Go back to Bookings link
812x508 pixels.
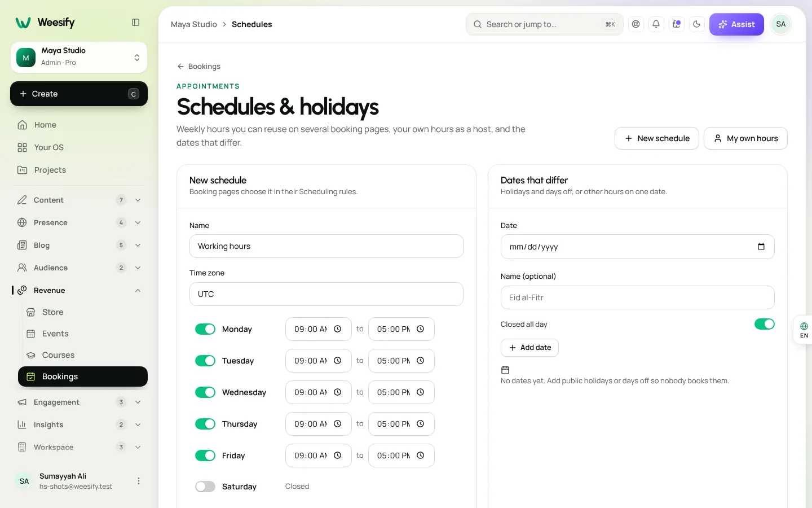click(x=198, y=66)
